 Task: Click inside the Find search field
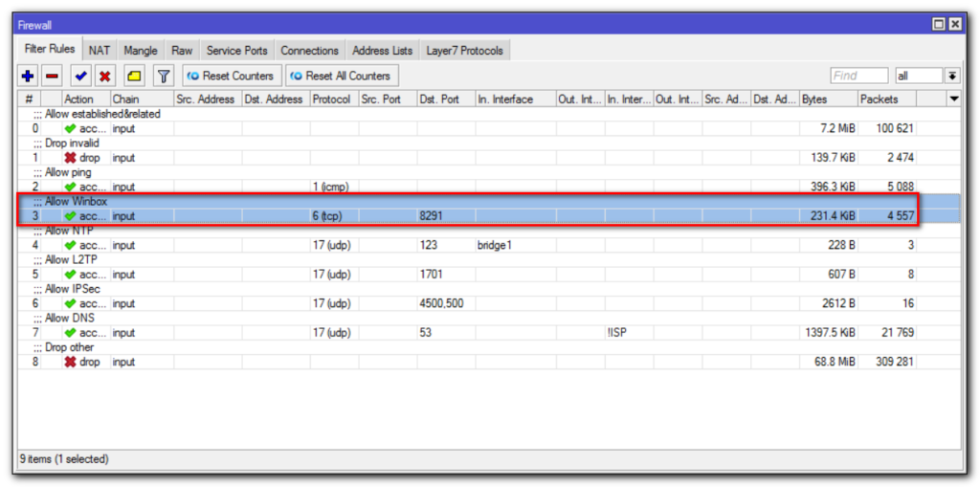click(x=858, y=76)
